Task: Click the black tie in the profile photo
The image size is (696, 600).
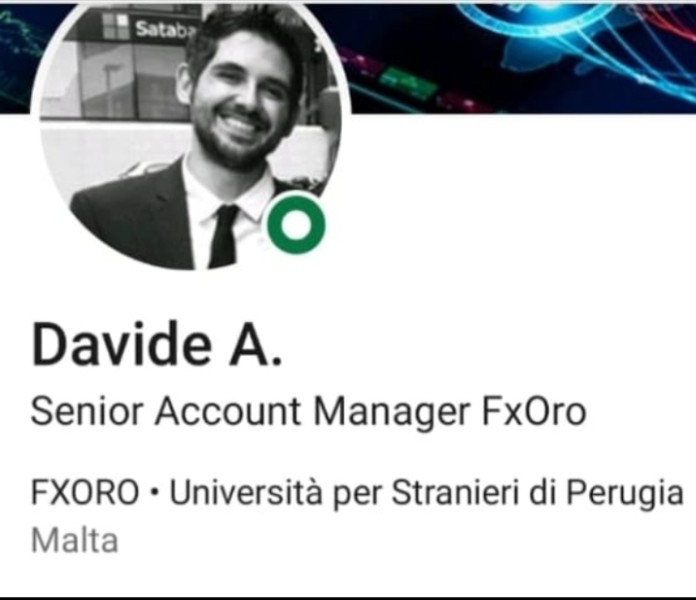Action: [224, 237]
